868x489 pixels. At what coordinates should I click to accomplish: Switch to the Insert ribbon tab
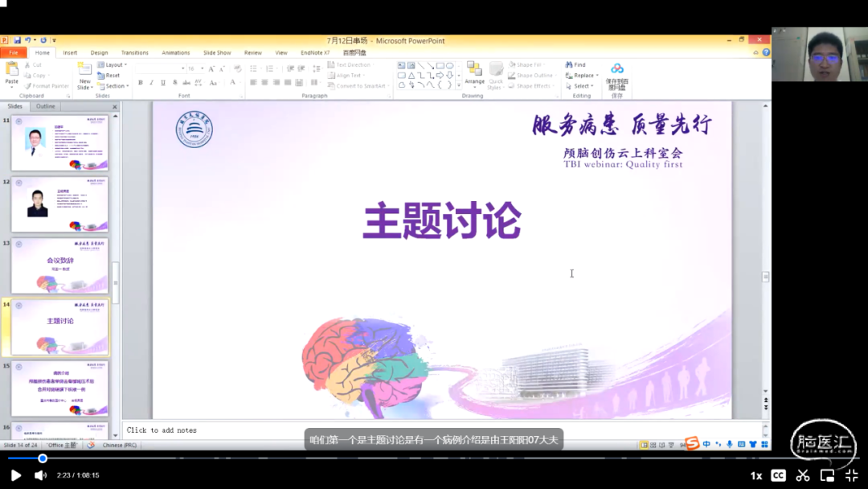tap(70, 52)
